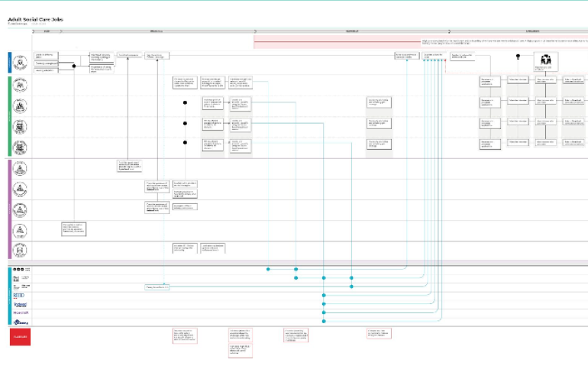
Task: Click the solid red box at bottom left
Action: coord(21,336)
